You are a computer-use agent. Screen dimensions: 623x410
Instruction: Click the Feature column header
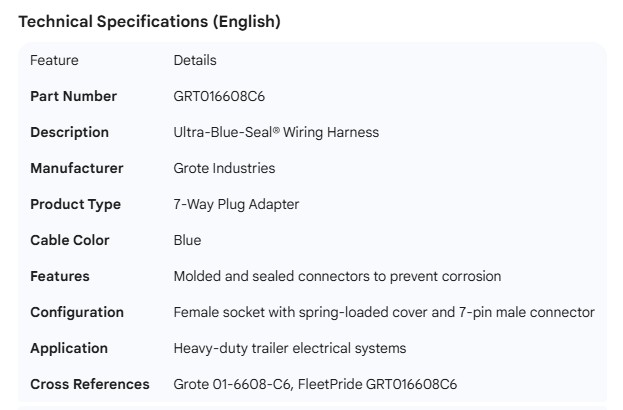tap(54, 60)
